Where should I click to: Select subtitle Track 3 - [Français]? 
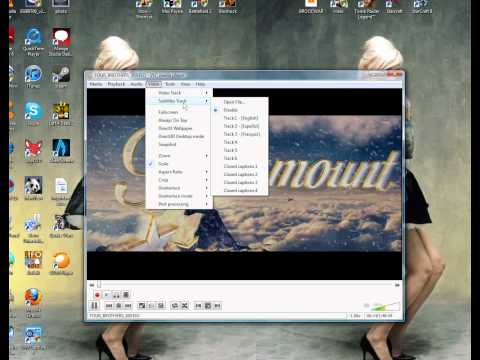point(240,134)
